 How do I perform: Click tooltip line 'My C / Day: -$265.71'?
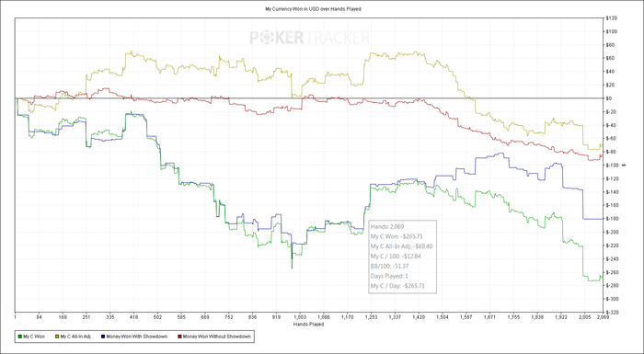(397, 286)
